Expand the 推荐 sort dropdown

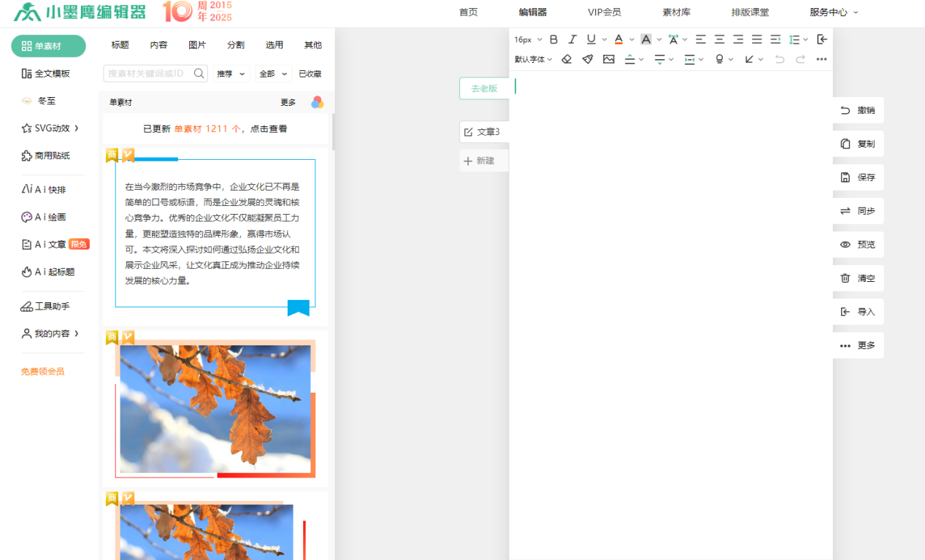coord(231,74)
